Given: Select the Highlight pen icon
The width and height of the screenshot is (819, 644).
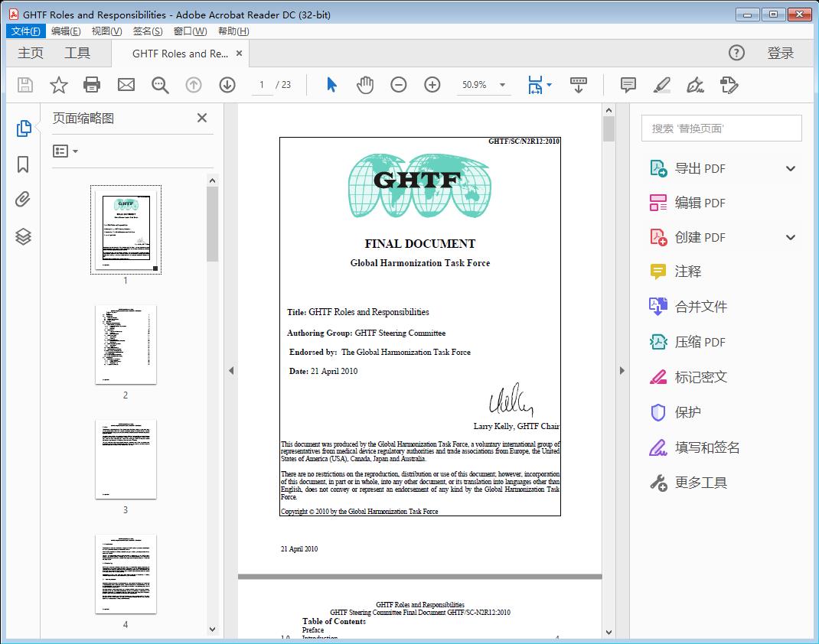Looking at the screenshot, I should (661, 85).
